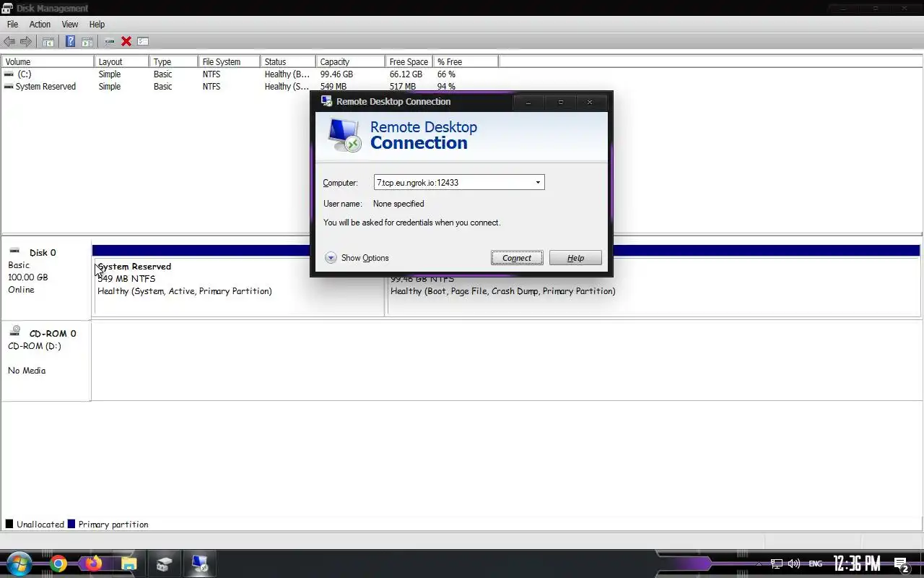Launch Google Chrome from the taskbar
The height and width of the screenshot is (578, 924).
pyautogui.click(x=58, y=564)
